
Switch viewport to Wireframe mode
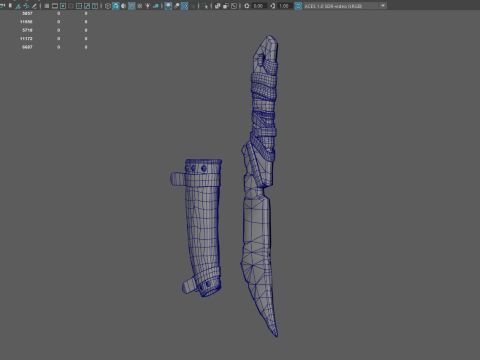click(108, 6)
